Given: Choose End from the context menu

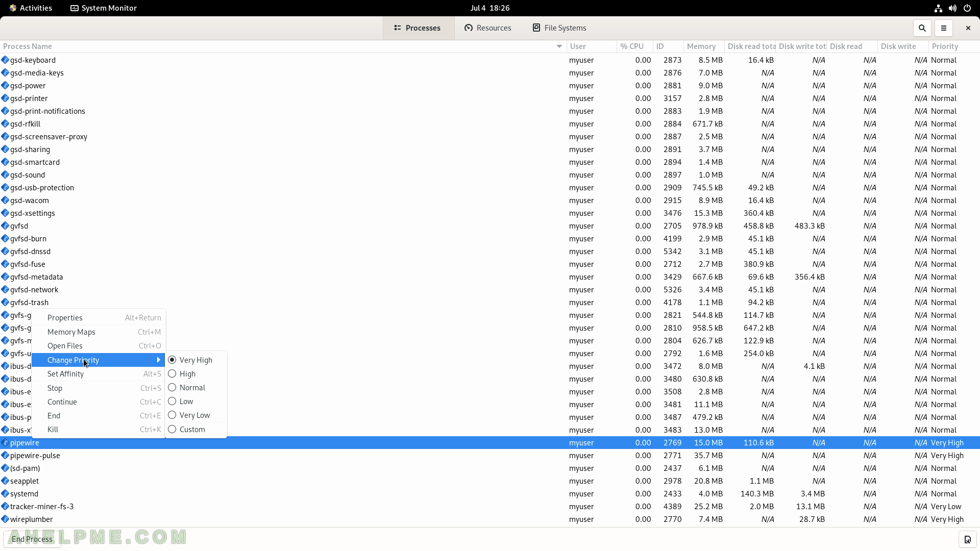Looking at the screenshot, I should click(99, 415).
